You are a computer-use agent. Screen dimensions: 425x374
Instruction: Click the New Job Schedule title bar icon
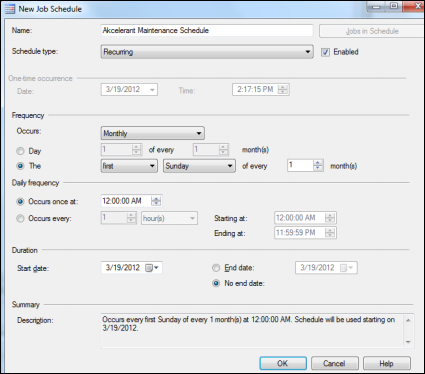(9, 9)
